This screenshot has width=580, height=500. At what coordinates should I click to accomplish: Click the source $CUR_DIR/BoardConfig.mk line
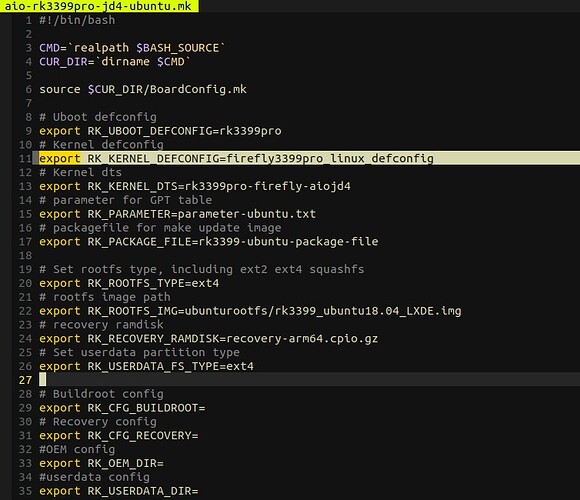[143, 89]
